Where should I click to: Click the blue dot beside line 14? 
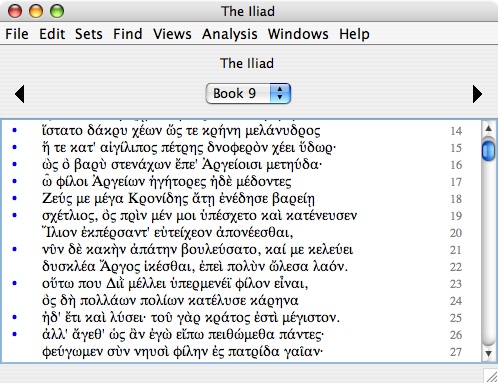(x=14, y=130)
